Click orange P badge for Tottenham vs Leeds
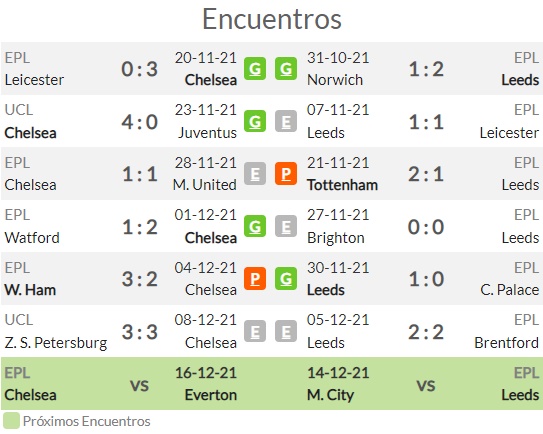The image size is (543, 434). point(286,174)
